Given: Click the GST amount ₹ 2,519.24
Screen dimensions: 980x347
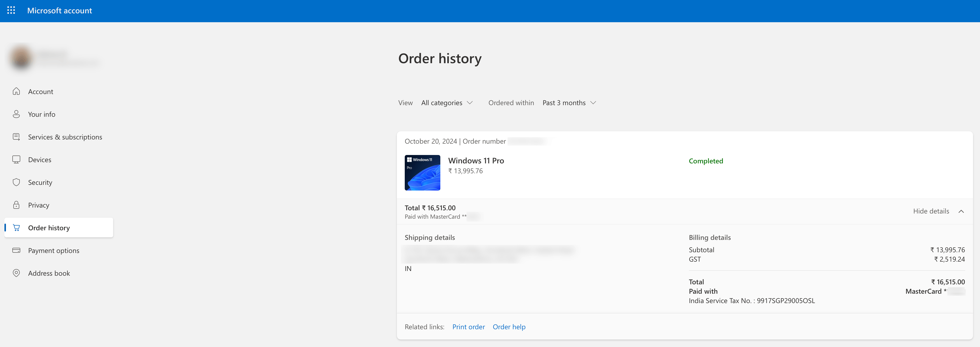Looking at the screenshot, I should [x=949, y=259].
